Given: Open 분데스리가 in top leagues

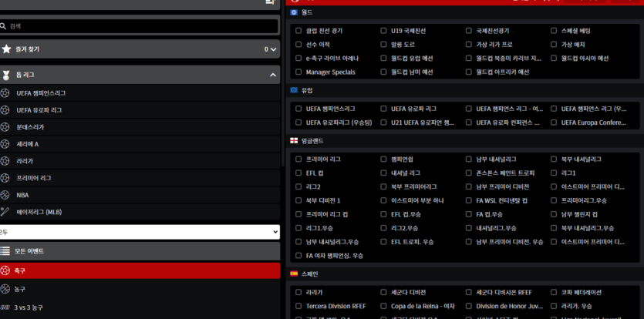Looking at the screenshot, I should click(140, 127).
